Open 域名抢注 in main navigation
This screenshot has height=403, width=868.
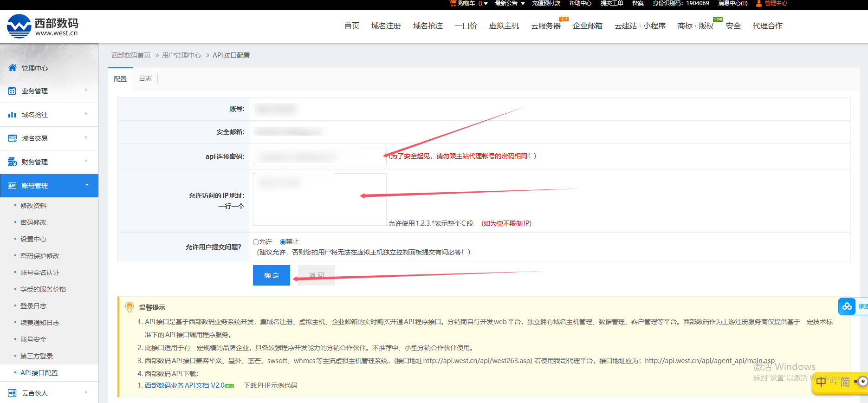[x=428, y=26]
